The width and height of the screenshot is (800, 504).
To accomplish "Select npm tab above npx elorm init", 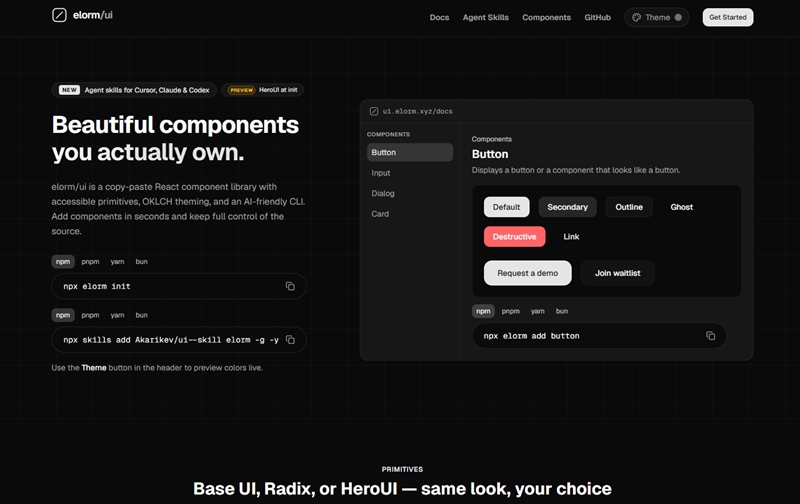I will [63, 262].
